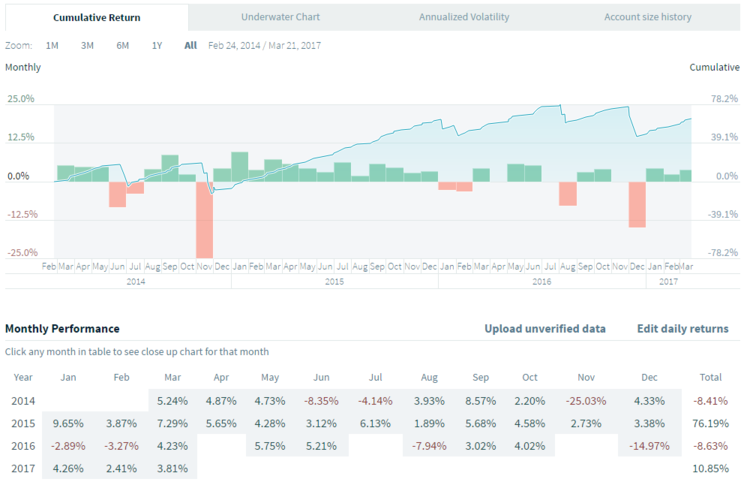Click the large red November 2014 chart bar
750x488 pixels.
click(204, 220)
